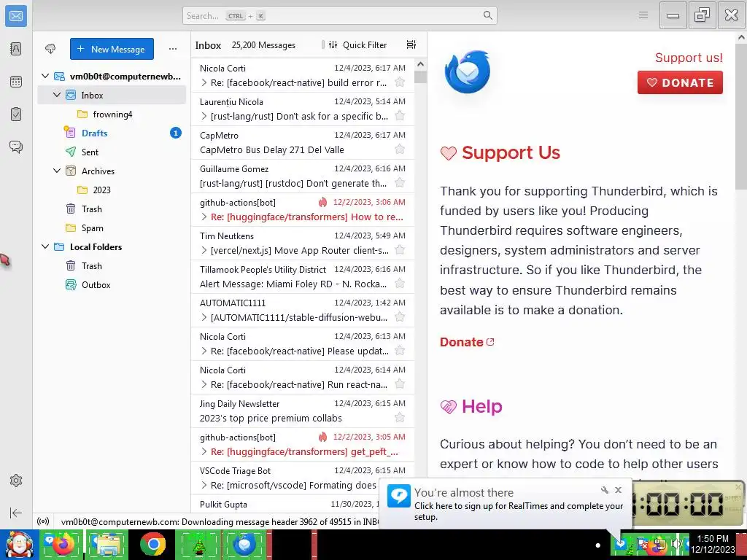Open the Tasks space

pos(16,114)
